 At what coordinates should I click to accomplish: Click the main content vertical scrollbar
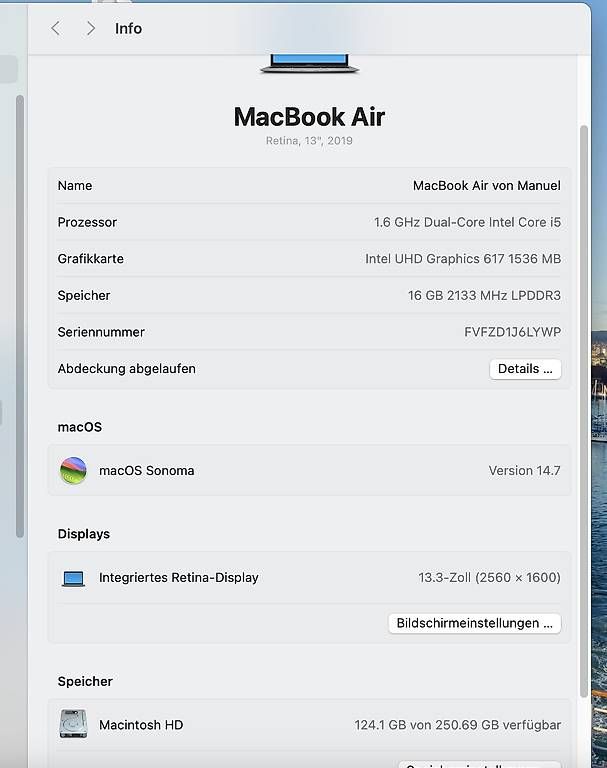pos(583,411)
